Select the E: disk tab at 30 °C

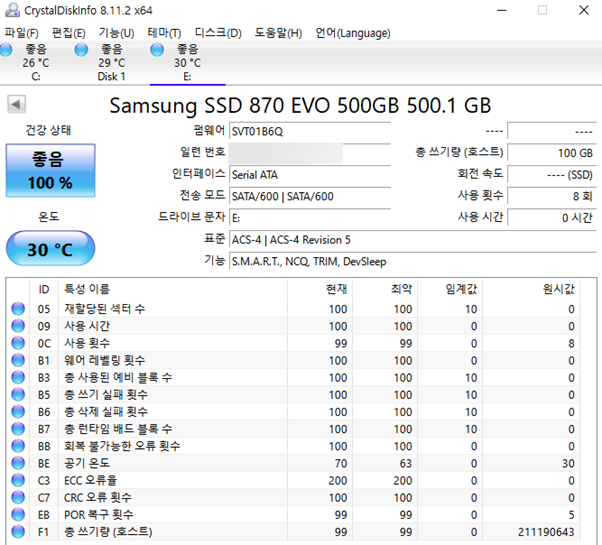[x=187, y=63]
